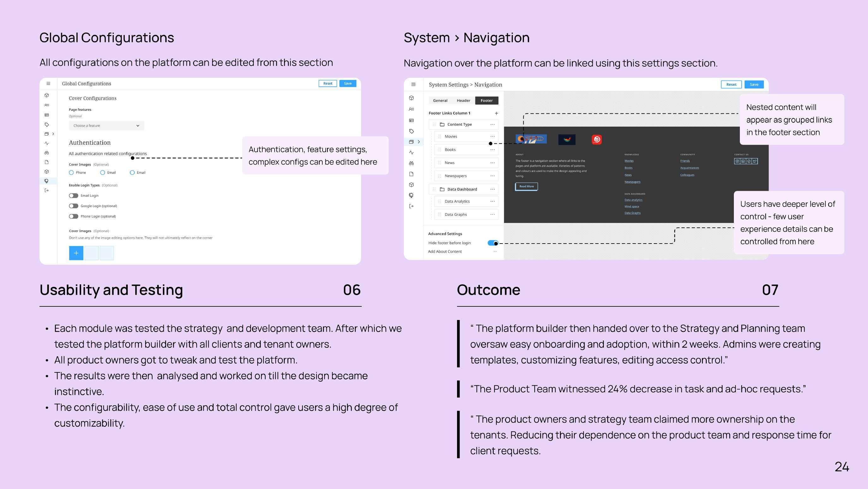The width and height of the screenshot is (868, 489).
Task: Select Phone radio button
Action: pyautogui.click(x=71, y=173)
